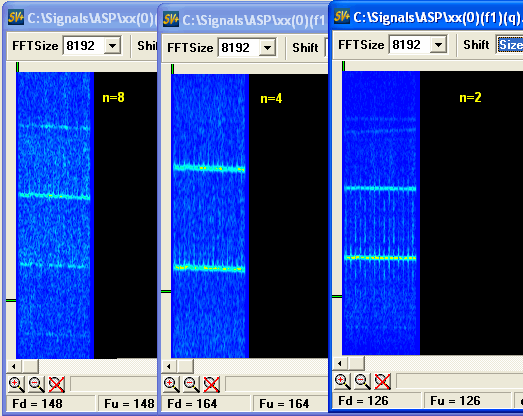Click the Fd = 126 status field
This screenshot has height=416, width=523.
click(x=377, y=401)
